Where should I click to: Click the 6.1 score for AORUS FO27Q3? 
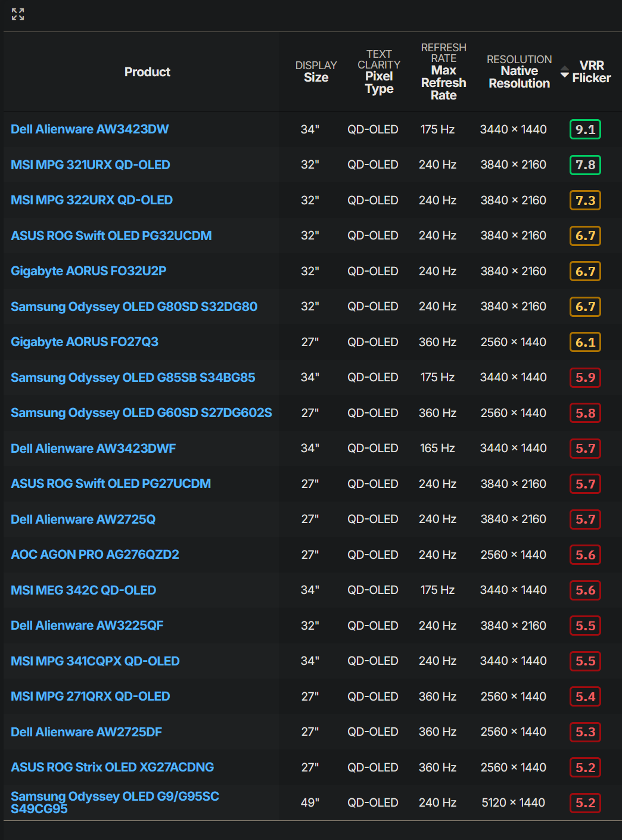click(x=585, y=342)
